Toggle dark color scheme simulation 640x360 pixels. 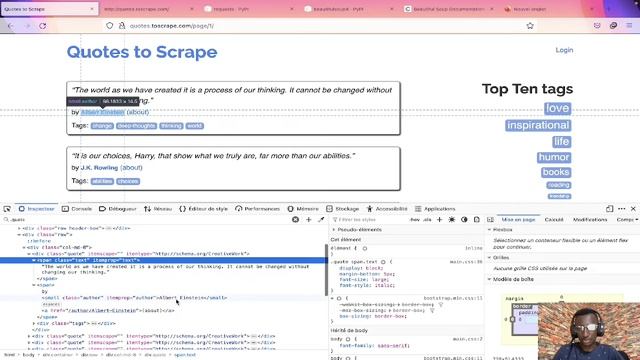pos(464,220)
